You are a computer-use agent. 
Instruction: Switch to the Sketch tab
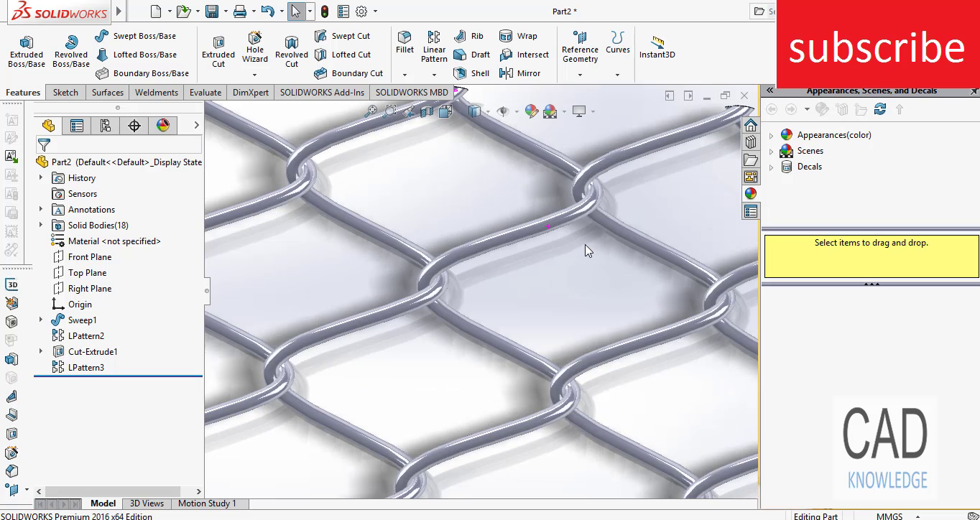coord(65,92)
